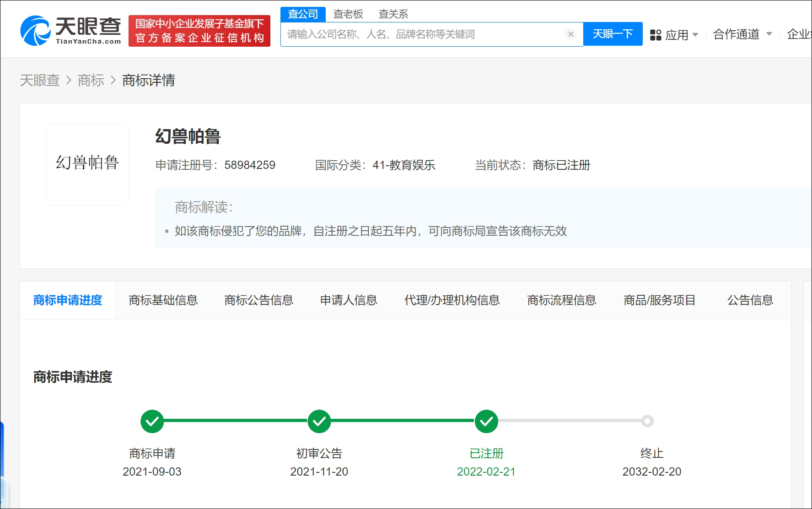Image resolution: width=812 pixels, height=509 pixels.
Task: Go to 天眼查 breadcrumb link
Action: [x=40, y=81]
